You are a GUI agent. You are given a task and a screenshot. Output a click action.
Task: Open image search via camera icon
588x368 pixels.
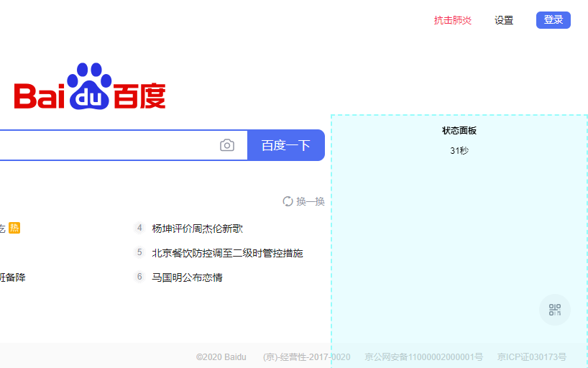click(227, 145)
